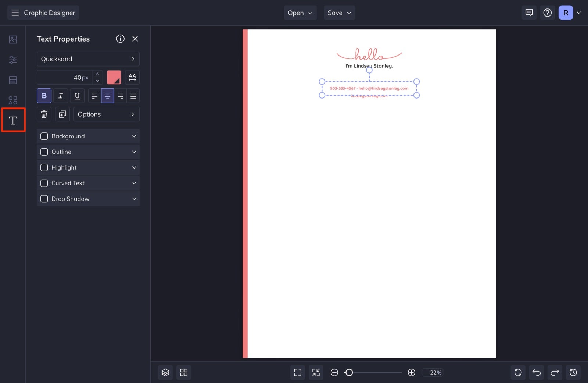Open the Shapes panel in the sidebar
Screen dimensions: 588x383
coord(13,100)
